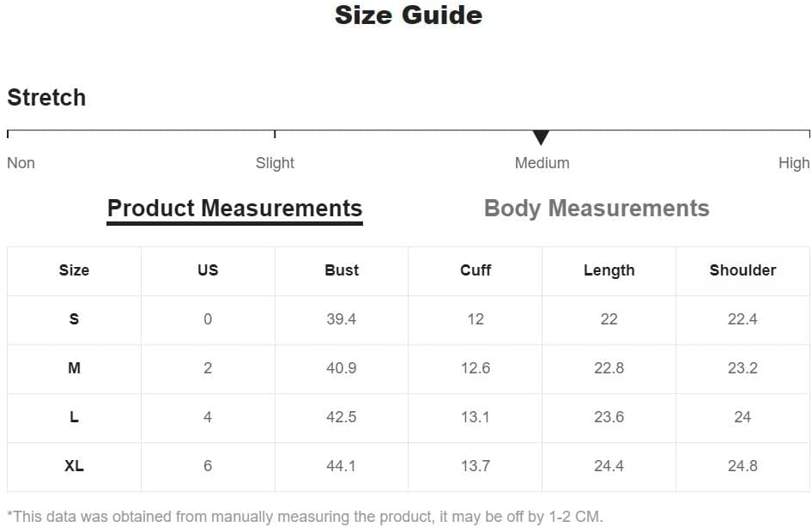Click the manual measurement disclaimer note
Image resolution: width=812 pixels, height=527 pixels.
click(x=305, y=517)
